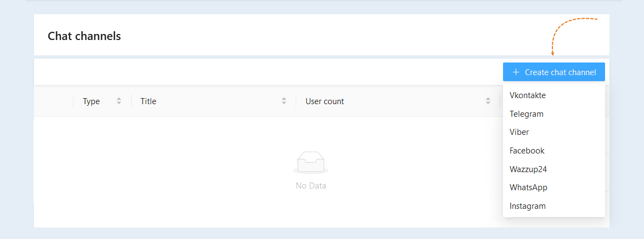Click the Chat channels heading
This screenshot has height=239, width=644.
click(x=84, y=36)
